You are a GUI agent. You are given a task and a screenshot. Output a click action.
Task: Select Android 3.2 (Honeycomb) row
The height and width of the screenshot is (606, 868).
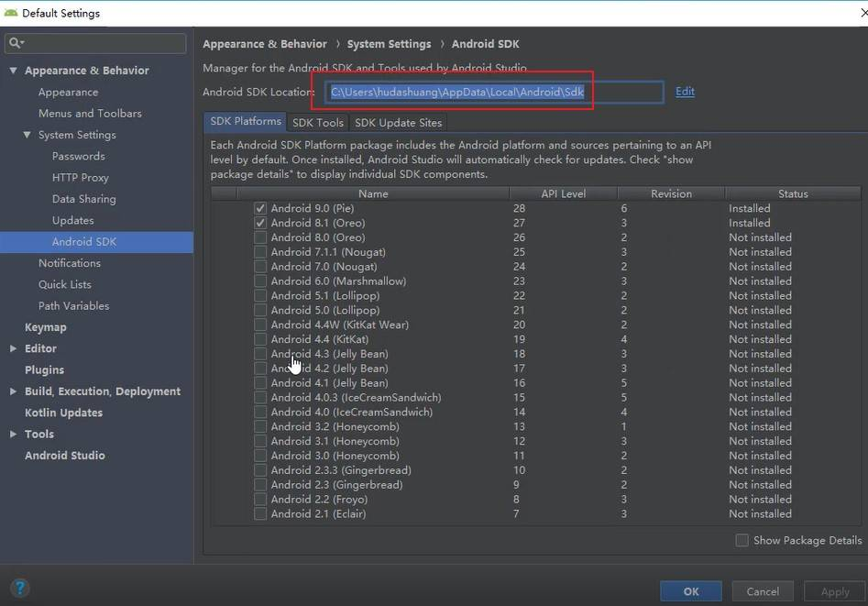coord(535,426)
